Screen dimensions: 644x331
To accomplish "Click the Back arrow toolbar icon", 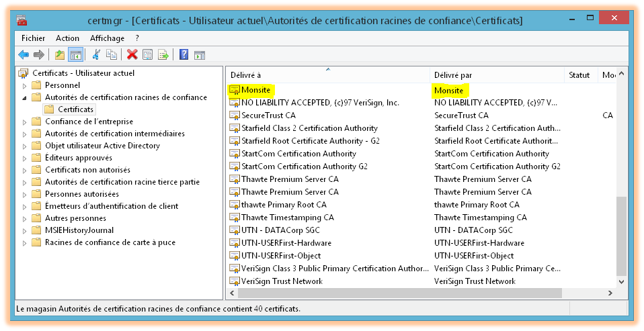I will [x=24, y=54].
